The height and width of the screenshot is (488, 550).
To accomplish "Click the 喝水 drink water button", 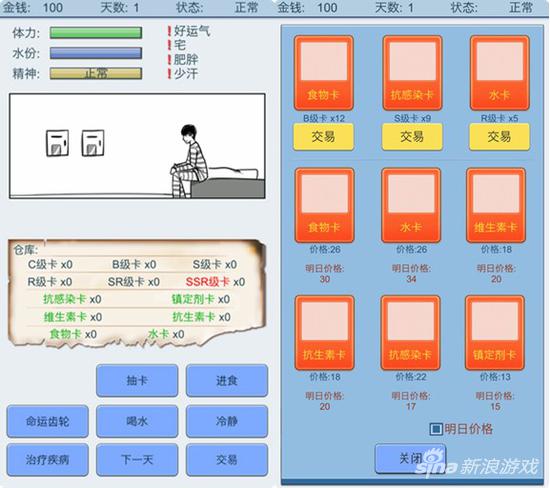I will (137, 421).
